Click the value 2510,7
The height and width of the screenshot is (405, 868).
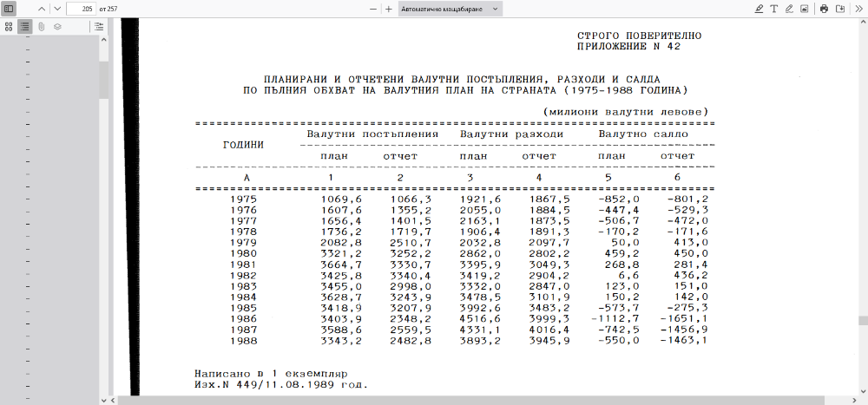411,243
